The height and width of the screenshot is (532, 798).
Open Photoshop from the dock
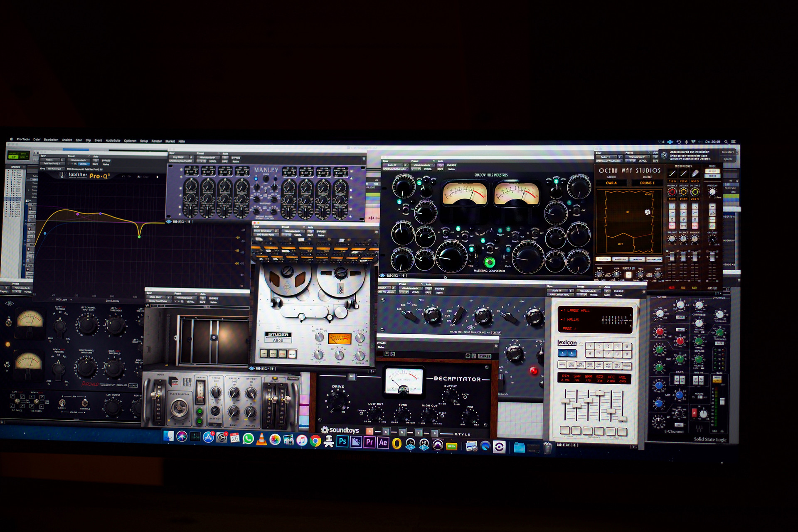click(342, 441)
